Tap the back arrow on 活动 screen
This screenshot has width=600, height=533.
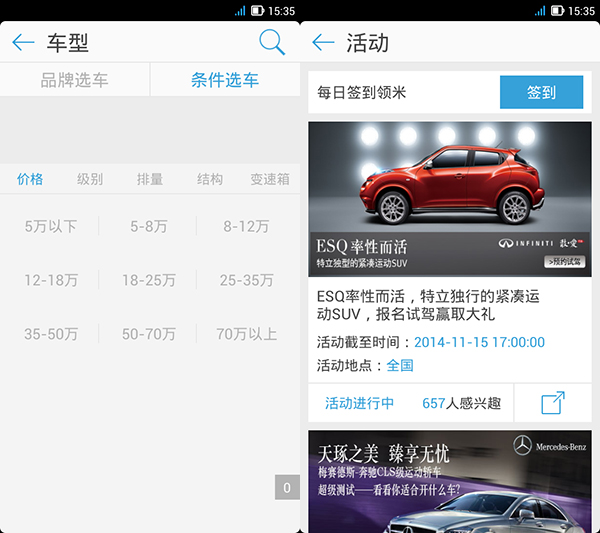323,42
